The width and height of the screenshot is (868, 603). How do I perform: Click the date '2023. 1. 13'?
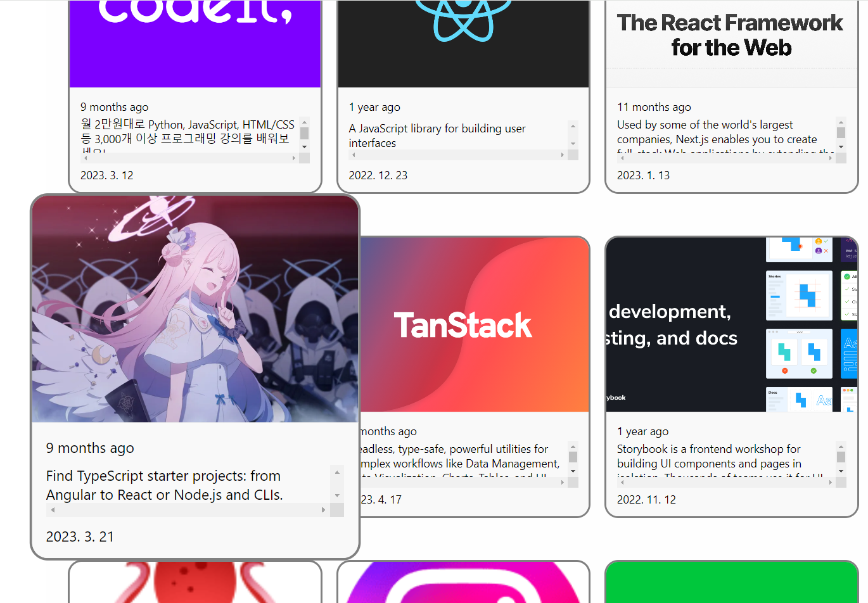tap(644, 175)
